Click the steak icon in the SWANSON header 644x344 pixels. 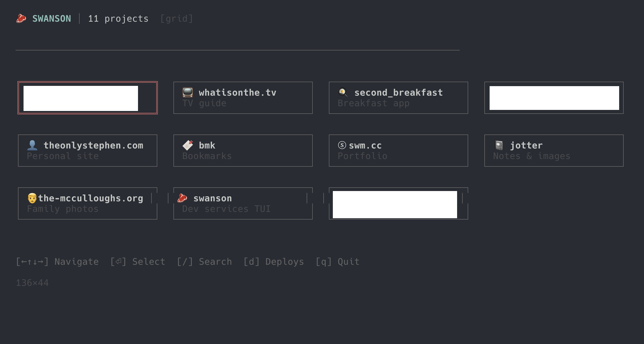(x=21, y=18)
